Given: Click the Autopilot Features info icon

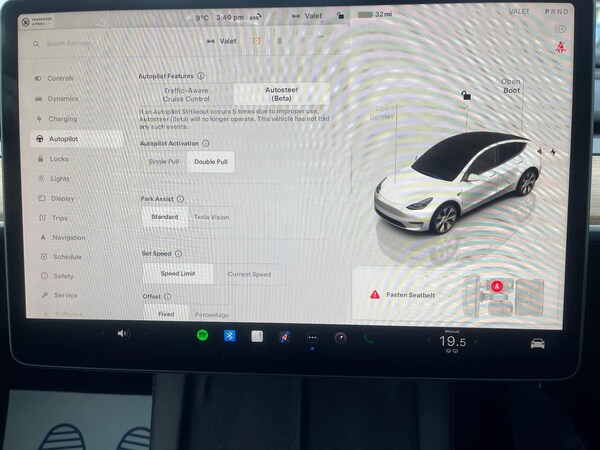Looking at the screenshot, I should (x=201, y=76).
